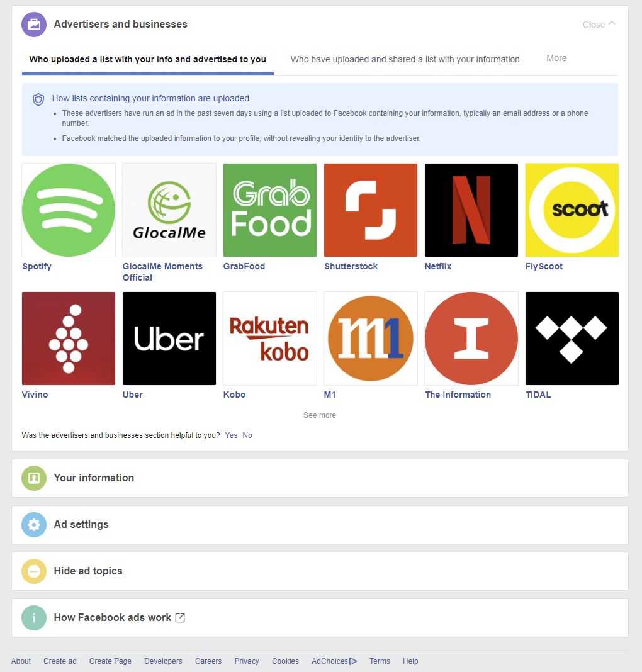Click the Rakuten Kobo logo

click(270, 339)
